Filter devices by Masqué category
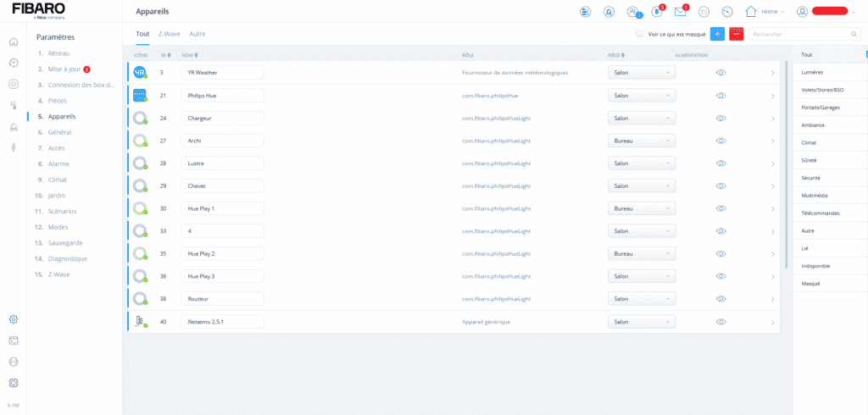868x415 pixels. (x=810, y=284)
